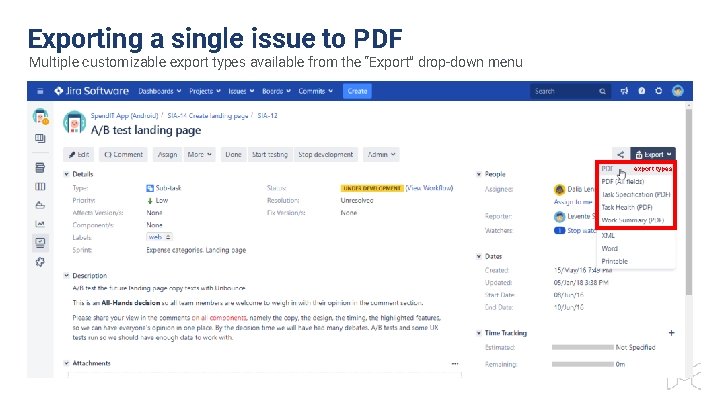Screen dimensions: 720x405
Task: Click the Assign button
Action: 167,154
